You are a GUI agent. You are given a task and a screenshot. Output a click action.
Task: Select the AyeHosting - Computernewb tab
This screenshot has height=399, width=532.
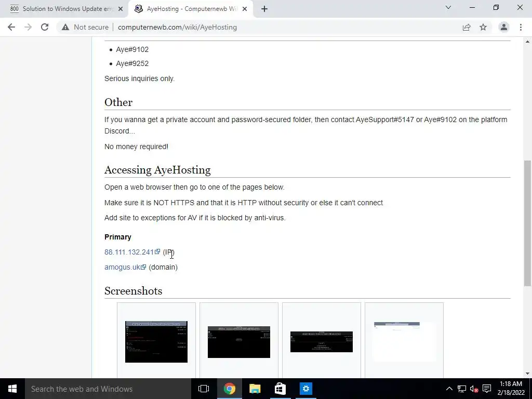191,9
